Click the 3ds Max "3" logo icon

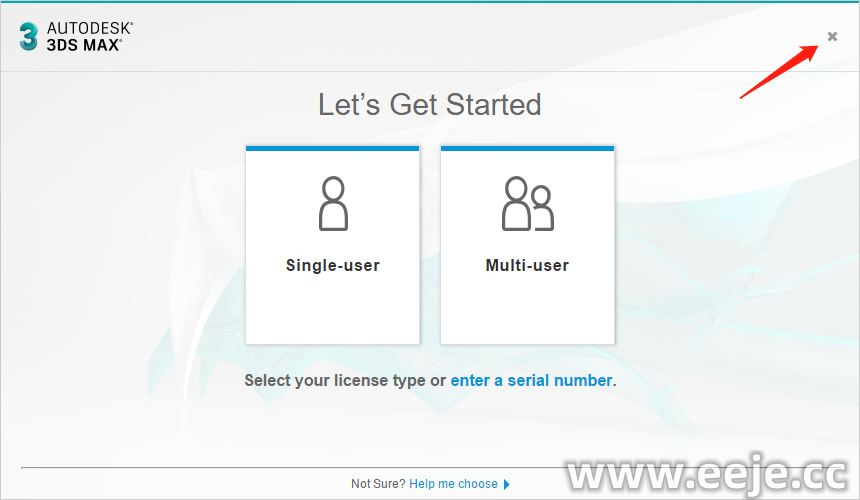(x=28, y=37)
